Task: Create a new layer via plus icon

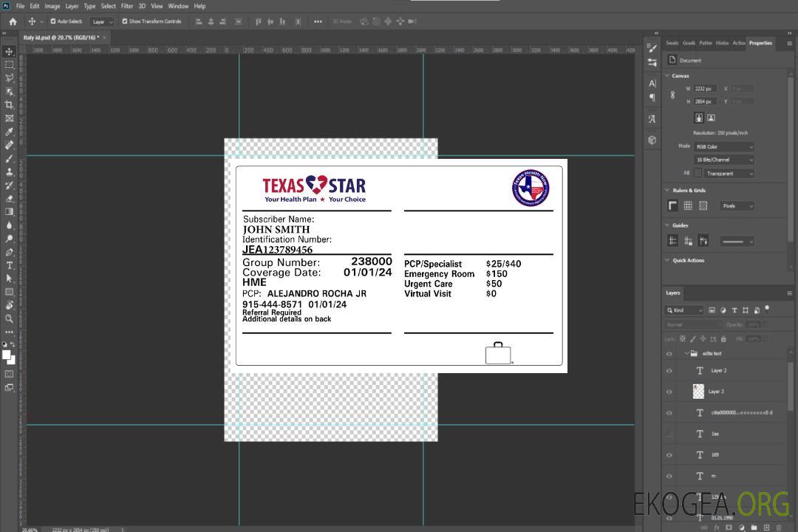Action: (x=766, y=528)
